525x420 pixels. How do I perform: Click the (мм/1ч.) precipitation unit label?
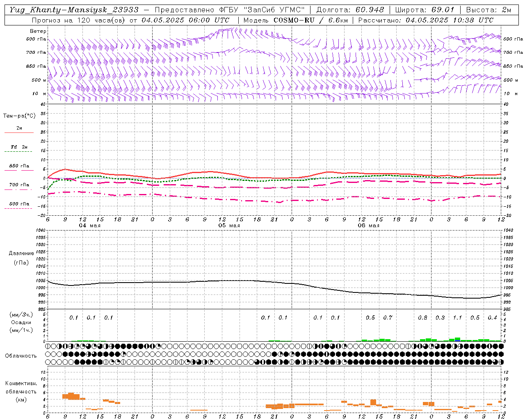21,330
